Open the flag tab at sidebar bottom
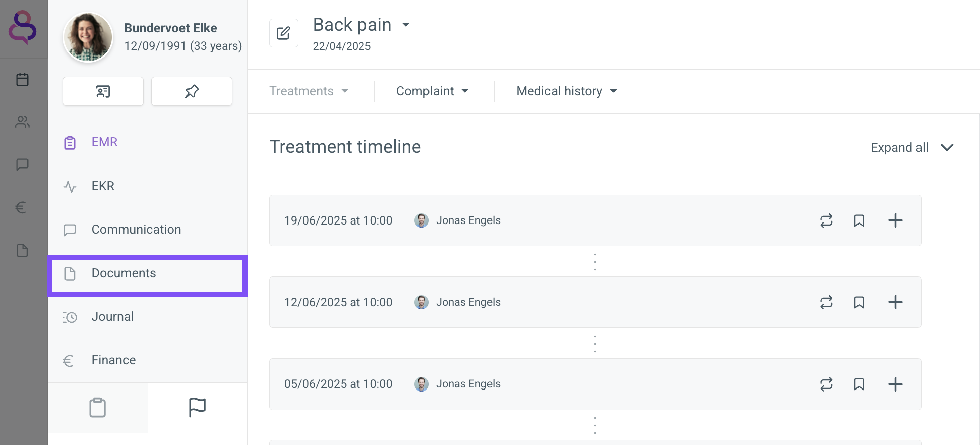 point(197,407)
